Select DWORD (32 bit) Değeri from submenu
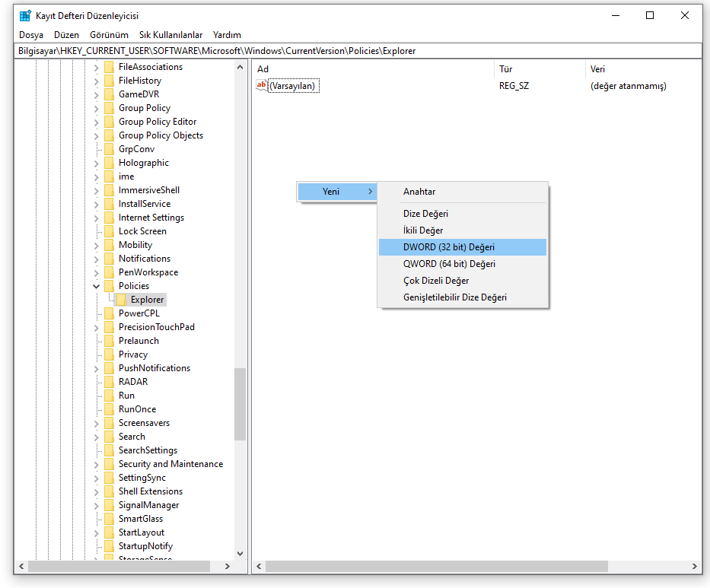 coord(449,247)
